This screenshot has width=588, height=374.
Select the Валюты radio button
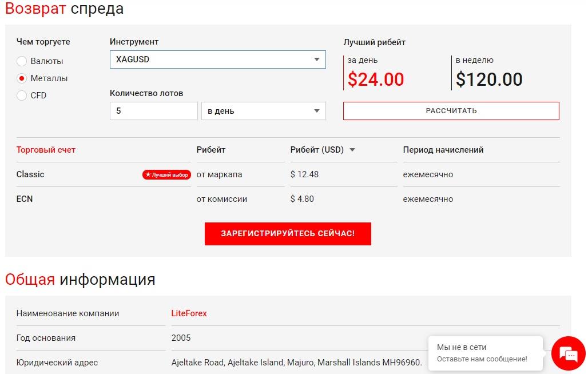pos(22,61)
